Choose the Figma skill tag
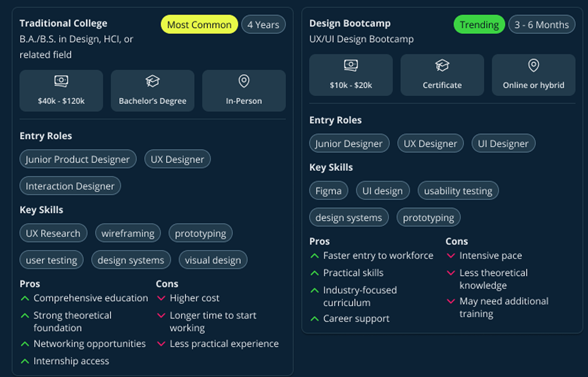The height and width of the screenshot is (377, 588). [x=328, y=191]
